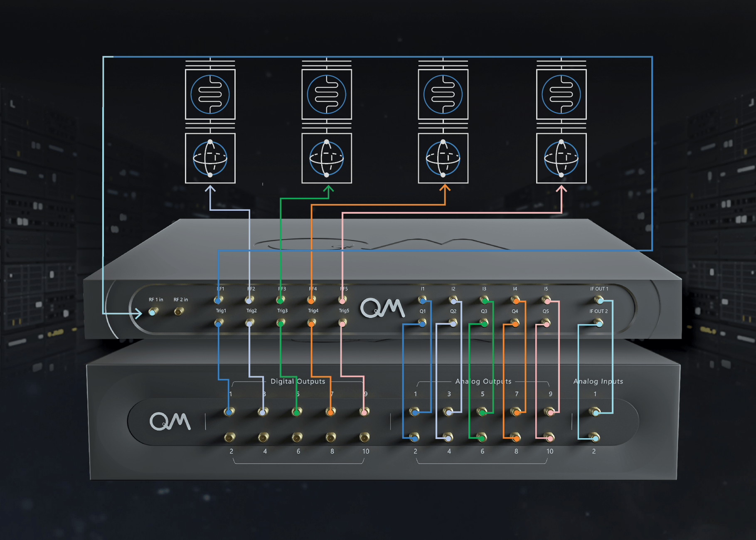Select the I4 input connector

coord(515,300)
